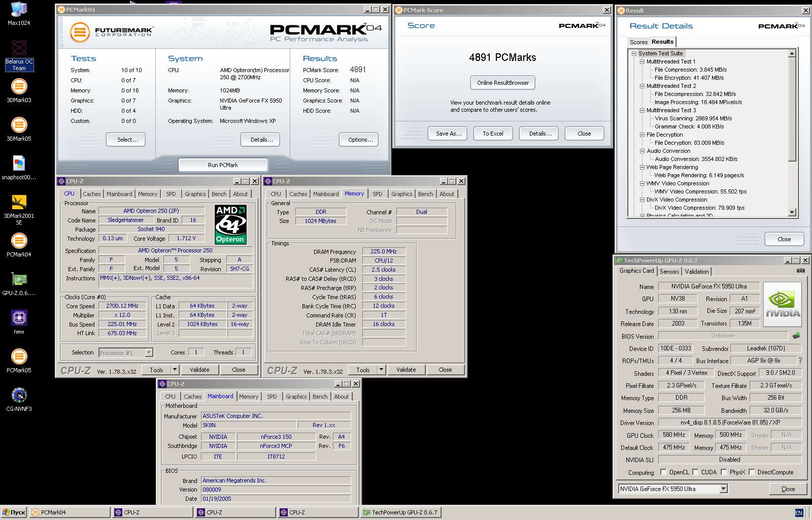
Task: Click Validate in the CPU-Z CPU window
Action: pos(199,370)
